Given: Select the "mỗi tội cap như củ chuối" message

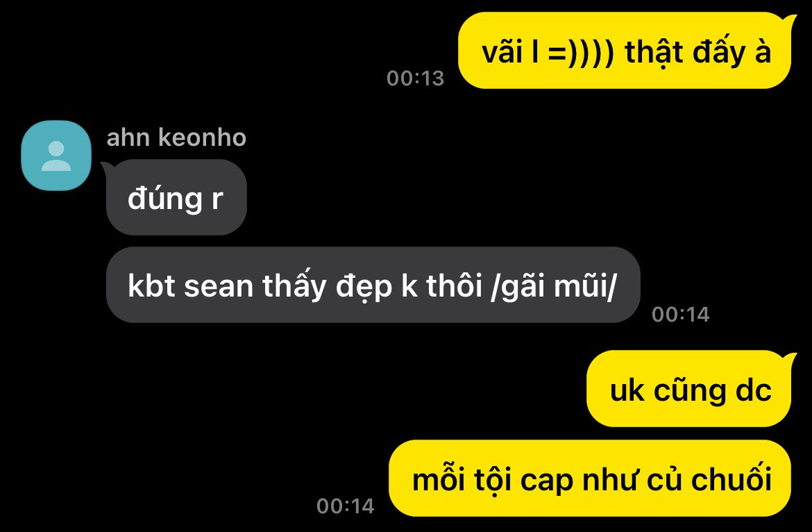Looking at the screenshot, I should (591, 479).
